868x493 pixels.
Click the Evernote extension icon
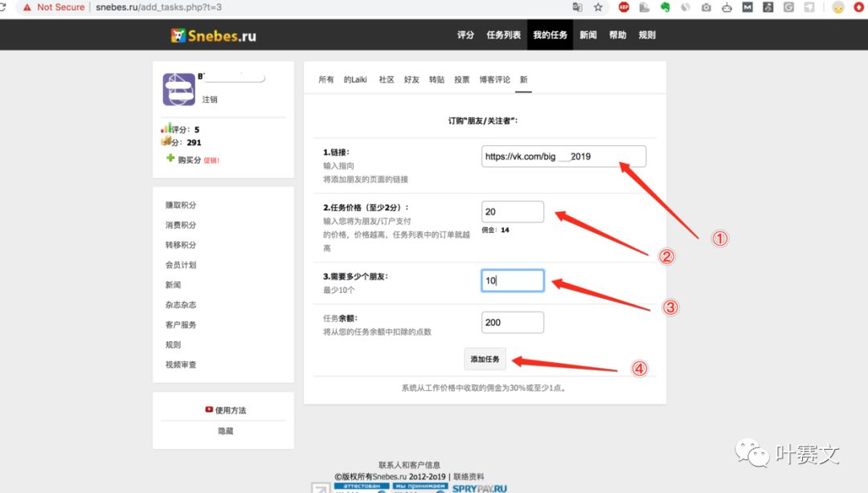(665, 7)
